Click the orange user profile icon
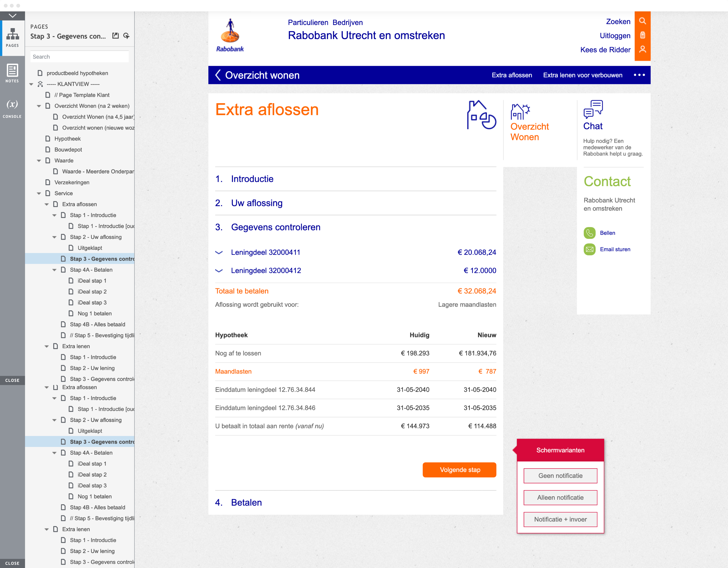 coord(642,49)
